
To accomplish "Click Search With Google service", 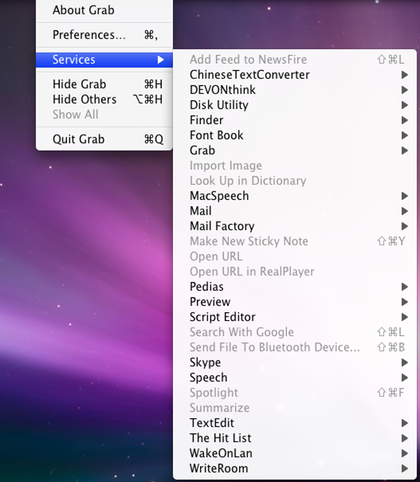I will pyautogui.click(x=295, y=332).
